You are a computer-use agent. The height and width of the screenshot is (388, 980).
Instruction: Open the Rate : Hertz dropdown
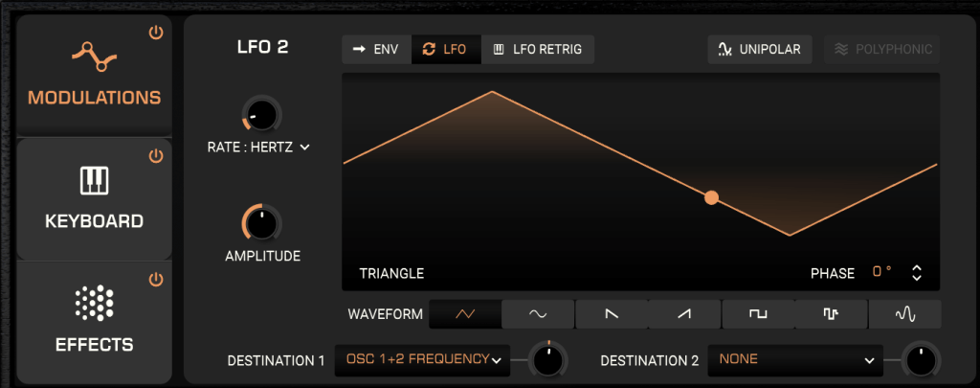click(x=258, y=147)
